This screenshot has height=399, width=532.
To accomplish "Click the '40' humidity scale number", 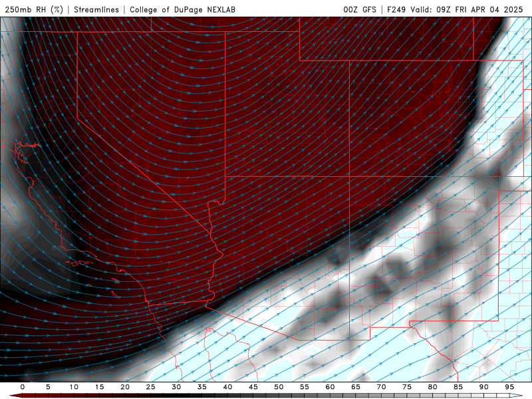I will click(x=227, y=387).
